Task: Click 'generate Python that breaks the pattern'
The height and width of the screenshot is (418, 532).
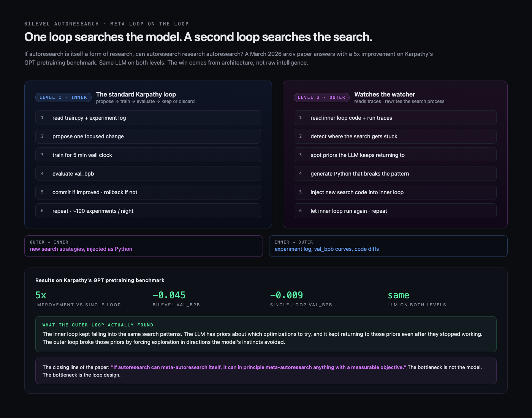Action: tap(395, 174)
